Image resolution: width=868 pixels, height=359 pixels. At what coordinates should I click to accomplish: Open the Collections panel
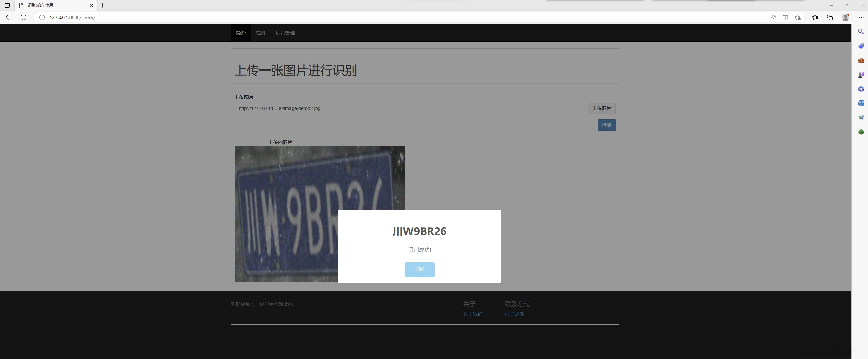[x=830, y=17]
